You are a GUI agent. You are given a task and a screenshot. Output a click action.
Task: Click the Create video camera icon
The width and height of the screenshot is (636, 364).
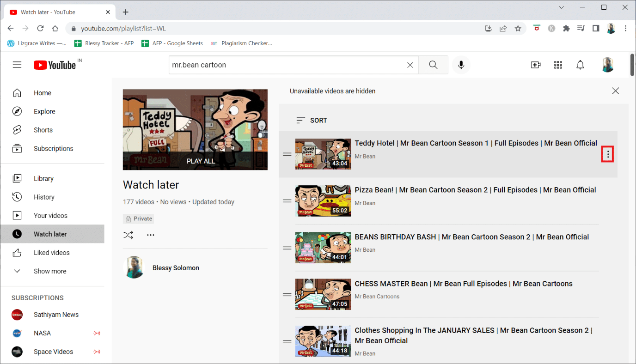click(x=536, y=65)
